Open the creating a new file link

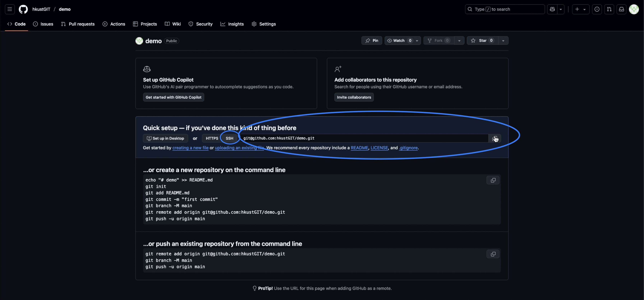click(x=190, y=148)
